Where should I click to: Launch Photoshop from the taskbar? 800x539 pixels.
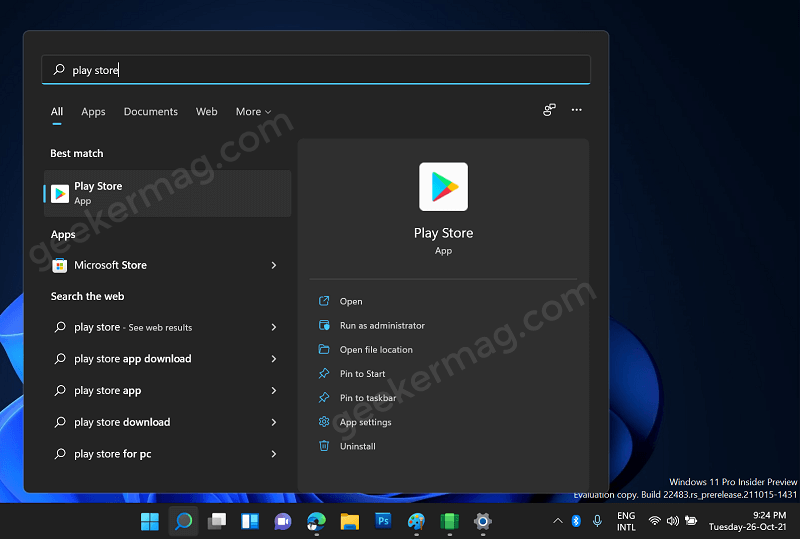click(383, 521)
